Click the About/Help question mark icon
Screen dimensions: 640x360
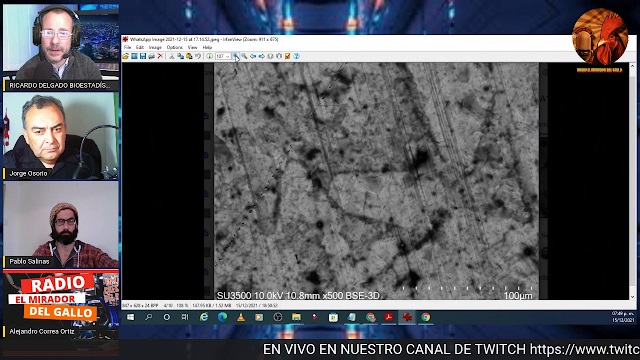click(x=296, y=56)
